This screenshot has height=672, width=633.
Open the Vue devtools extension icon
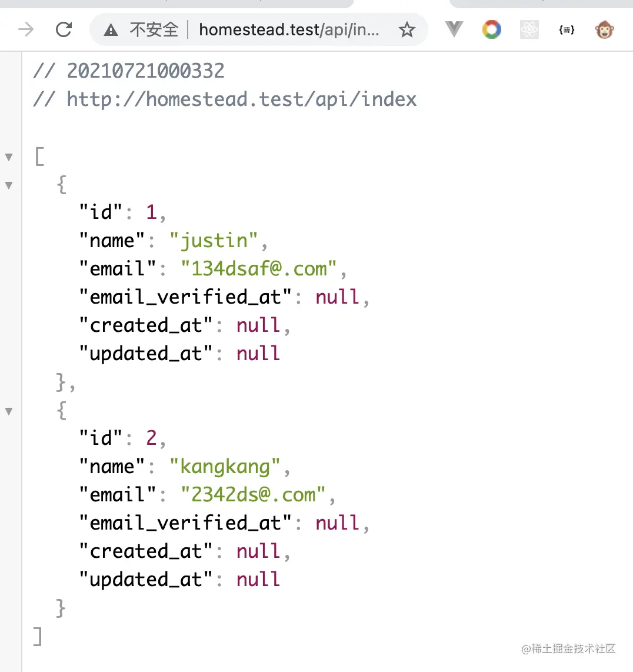point(454,29)
